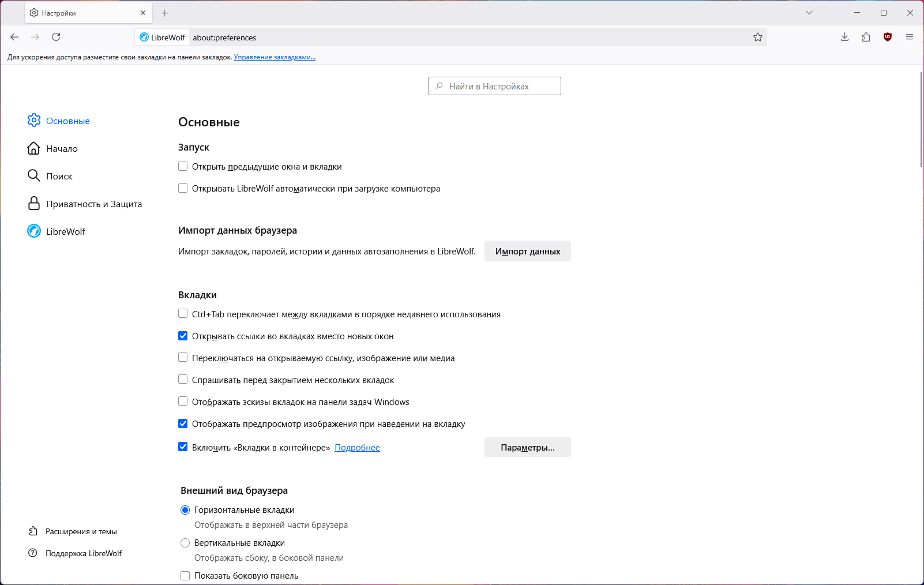Open the hamburger application menu
This screenshot has width=924, height=585.
coord(910,37)
